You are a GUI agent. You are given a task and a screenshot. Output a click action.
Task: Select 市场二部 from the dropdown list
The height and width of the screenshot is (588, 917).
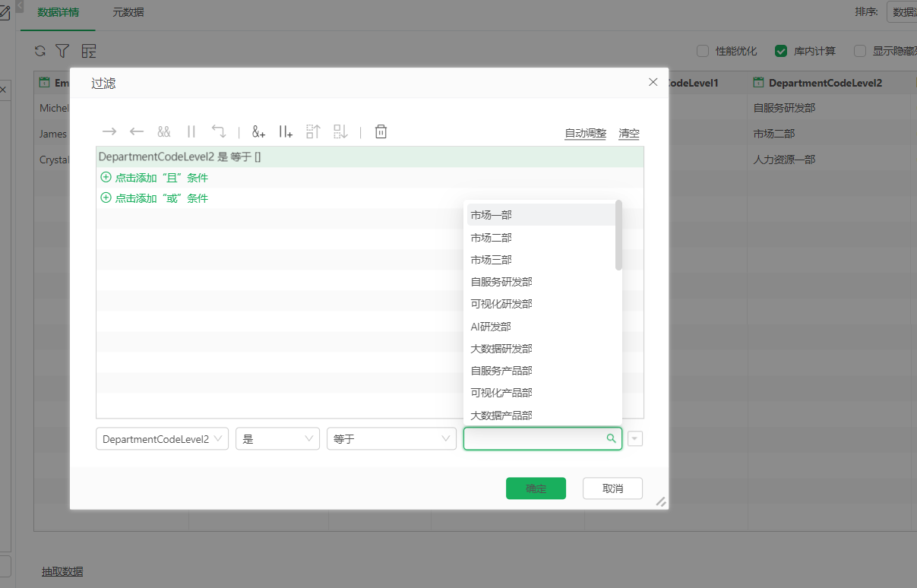point(492,238)
